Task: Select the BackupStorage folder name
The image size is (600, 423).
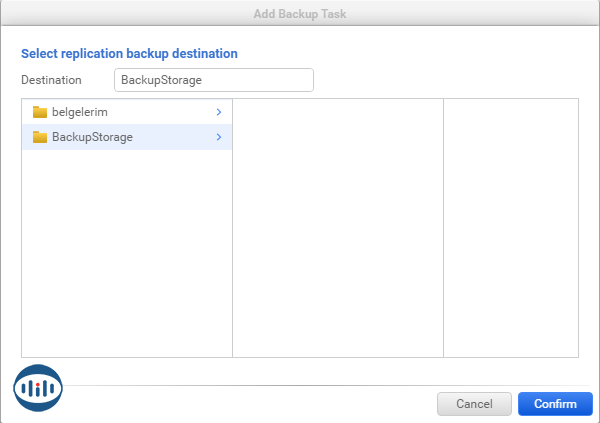Action: tap(92, 137)
